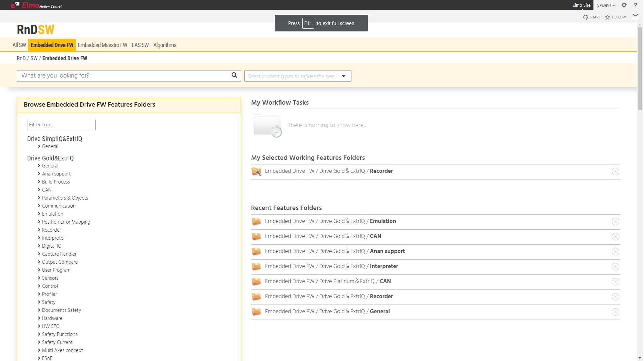Viewport: 644px width, 361px height.
Task: Click the SW breadcrumb link
Action: click(x=34, y=58)
